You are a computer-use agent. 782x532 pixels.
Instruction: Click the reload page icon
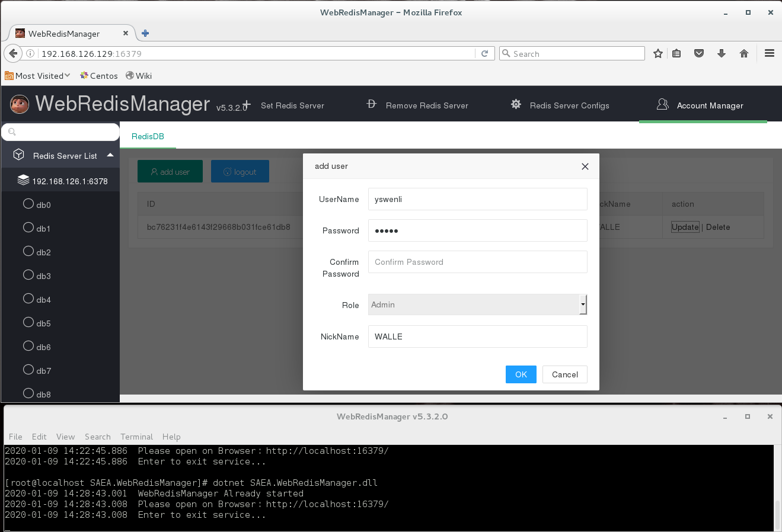[484, 53]
